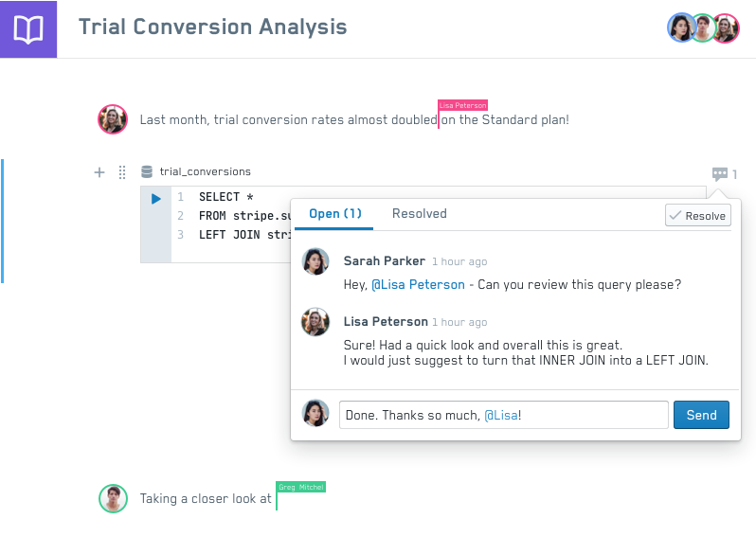
Task: Click the trial_conversions database icon
Action: [146, 172]
